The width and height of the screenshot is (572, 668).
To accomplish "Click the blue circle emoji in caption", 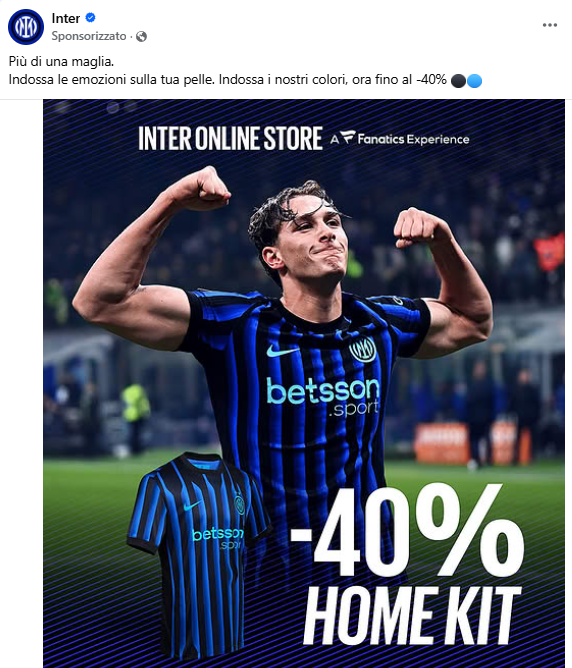I will click(474, 81).
